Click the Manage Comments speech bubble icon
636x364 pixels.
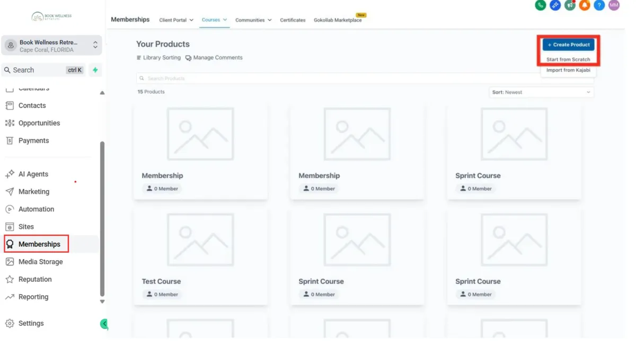click(188, 58)
